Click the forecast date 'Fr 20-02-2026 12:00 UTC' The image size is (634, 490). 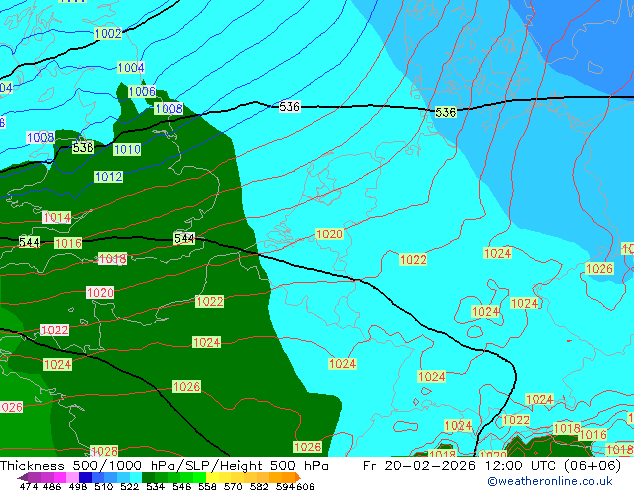(x=461, y=465)
